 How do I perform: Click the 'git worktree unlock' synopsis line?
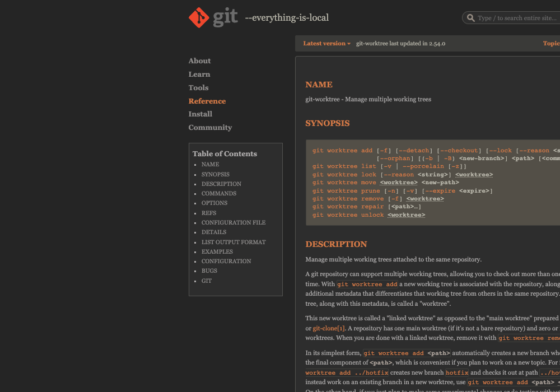(368, 215)
